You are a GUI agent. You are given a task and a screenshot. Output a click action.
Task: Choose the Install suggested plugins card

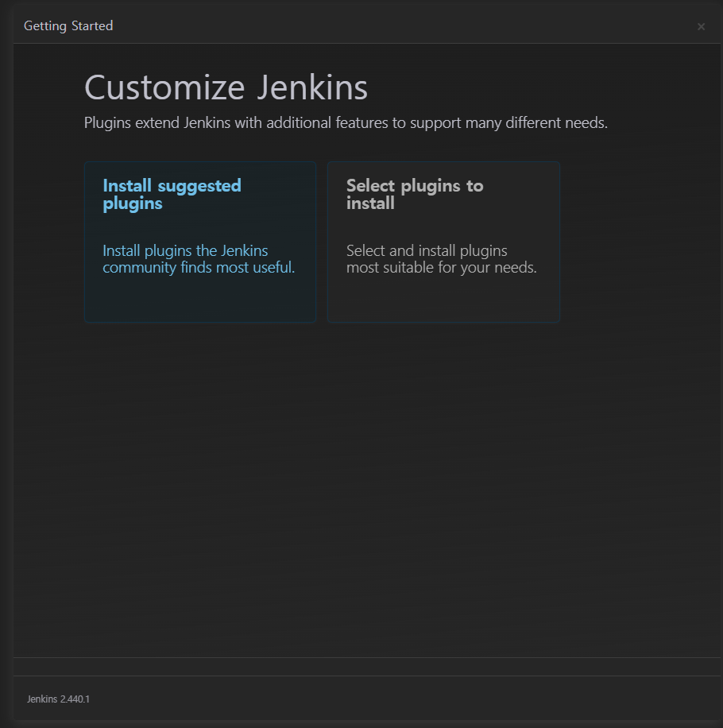[x=200, y=242]
